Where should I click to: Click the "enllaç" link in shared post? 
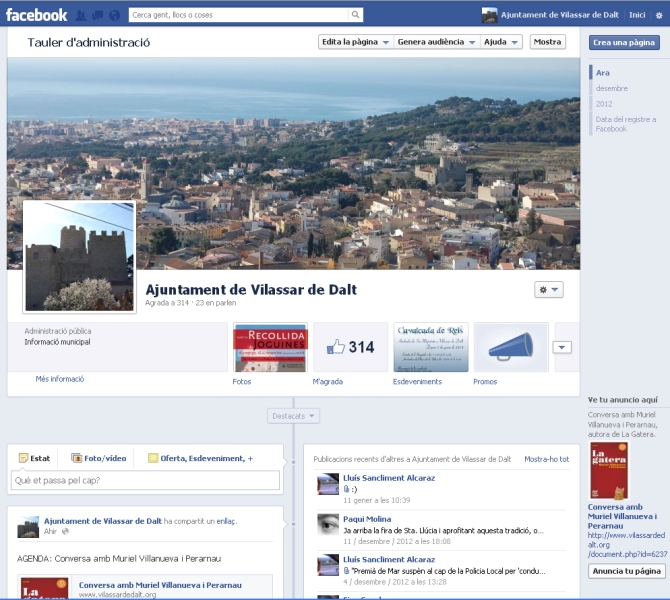(x=226, y=521)
